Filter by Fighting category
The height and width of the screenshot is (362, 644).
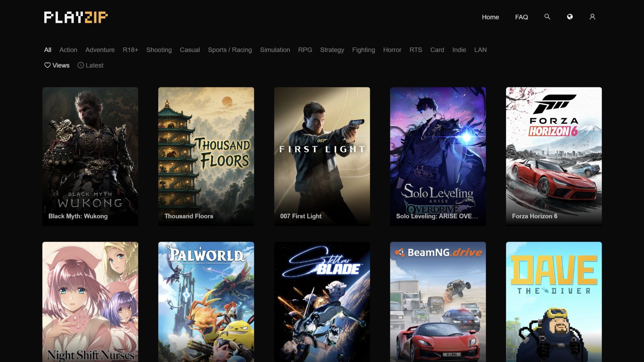click(363, 50)
